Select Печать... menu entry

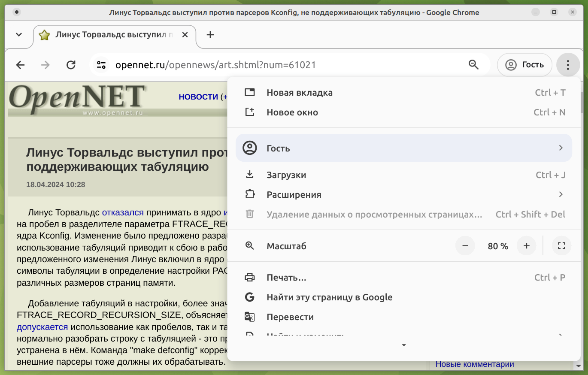[286, 278]
